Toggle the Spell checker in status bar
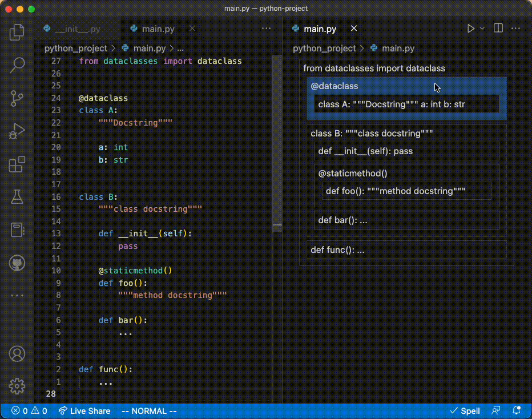This screenshot has height=419, width=532. (x=465, y=410)
